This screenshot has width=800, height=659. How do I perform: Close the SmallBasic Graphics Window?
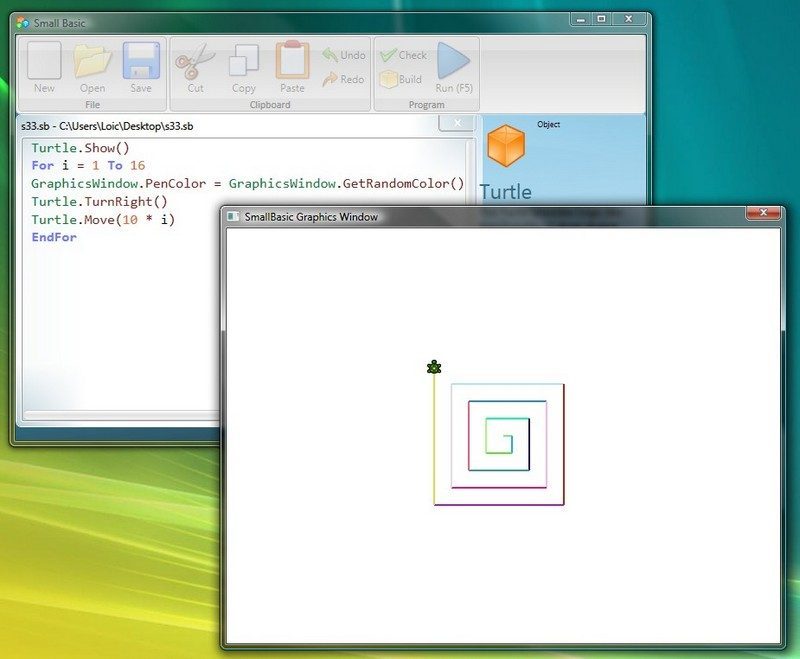pyautogui.click(x=763, y=212)
